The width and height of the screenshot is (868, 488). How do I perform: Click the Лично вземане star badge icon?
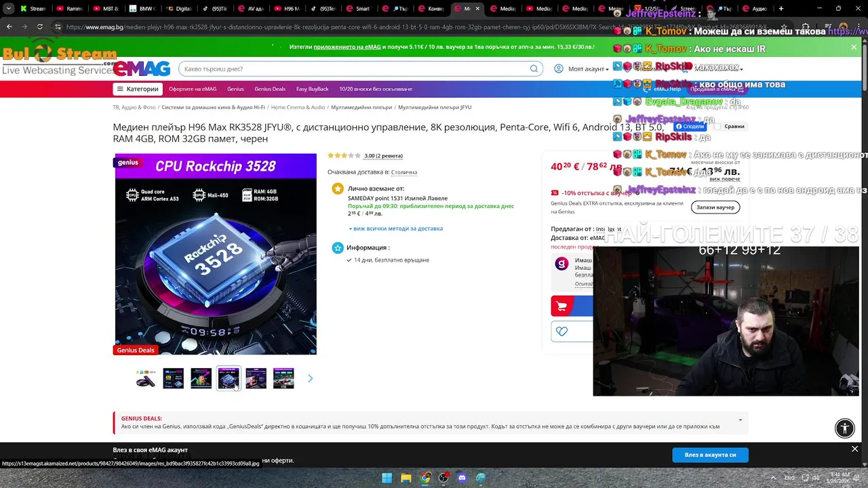338,189
